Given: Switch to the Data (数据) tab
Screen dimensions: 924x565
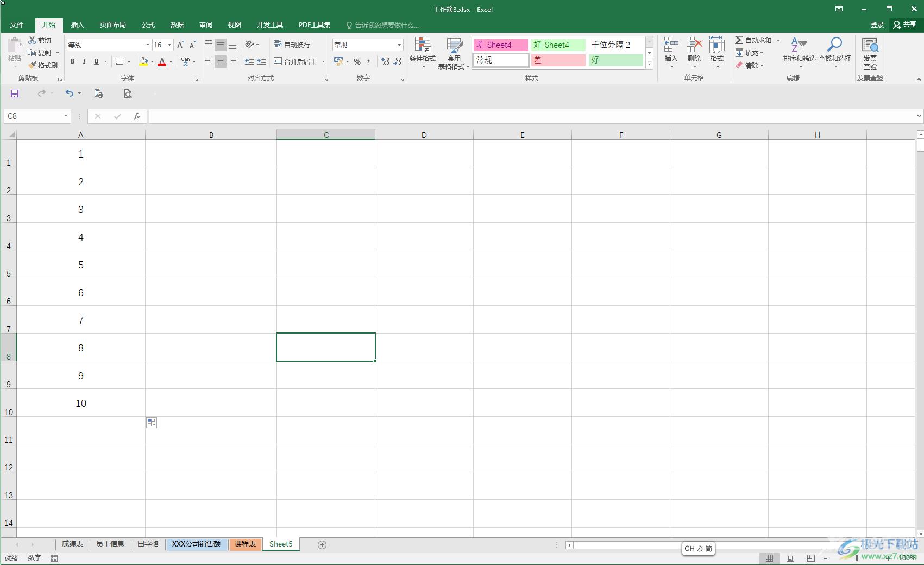Looking at the screenshot, I should point(177,25).
